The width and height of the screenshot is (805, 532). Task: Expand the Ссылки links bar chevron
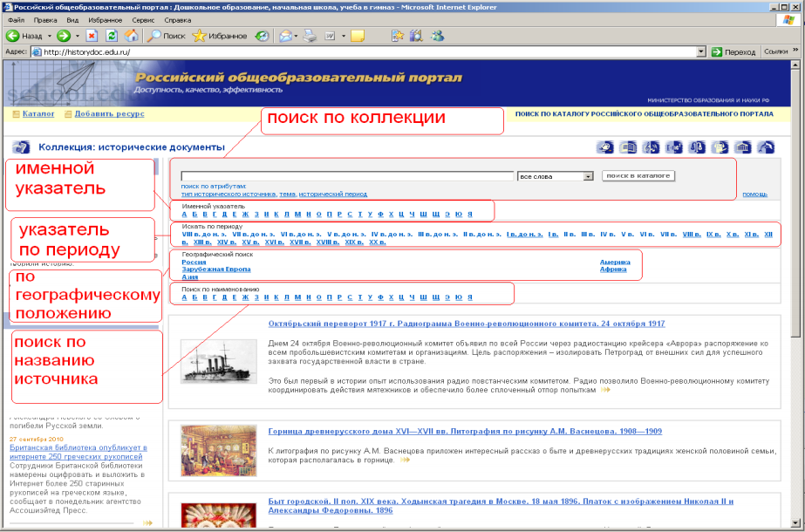(x=795, y=51)
